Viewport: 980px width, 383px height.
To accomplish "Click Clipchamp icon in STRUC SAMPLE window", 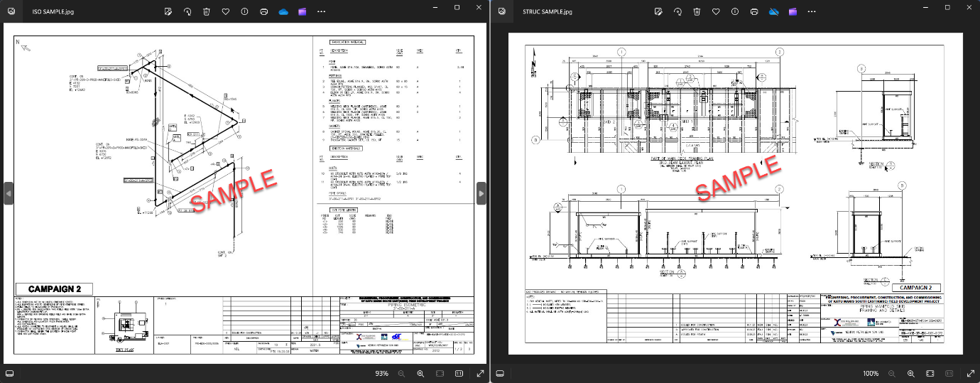I will [793, 11].
